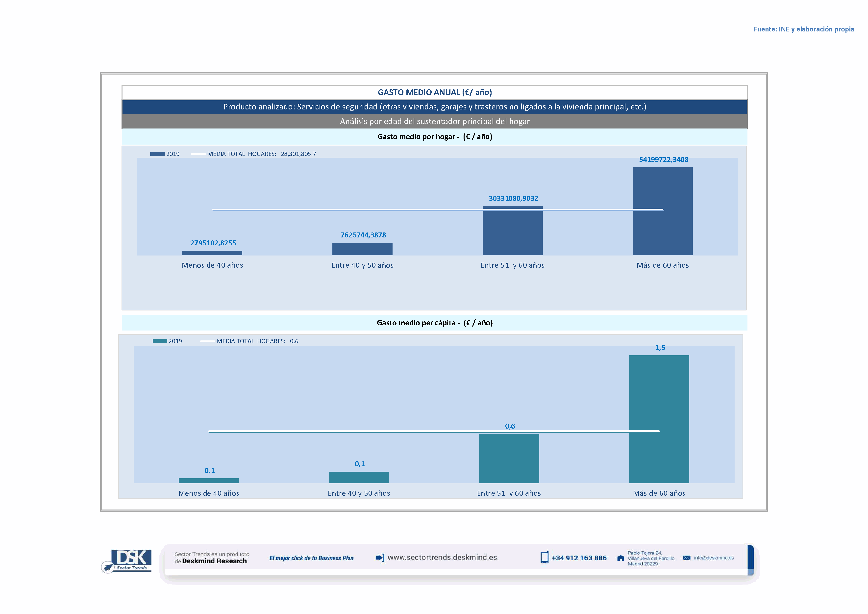The image size is (868, 614).
Task: Click the envelope email icon in footer
Action: (687, 558)
